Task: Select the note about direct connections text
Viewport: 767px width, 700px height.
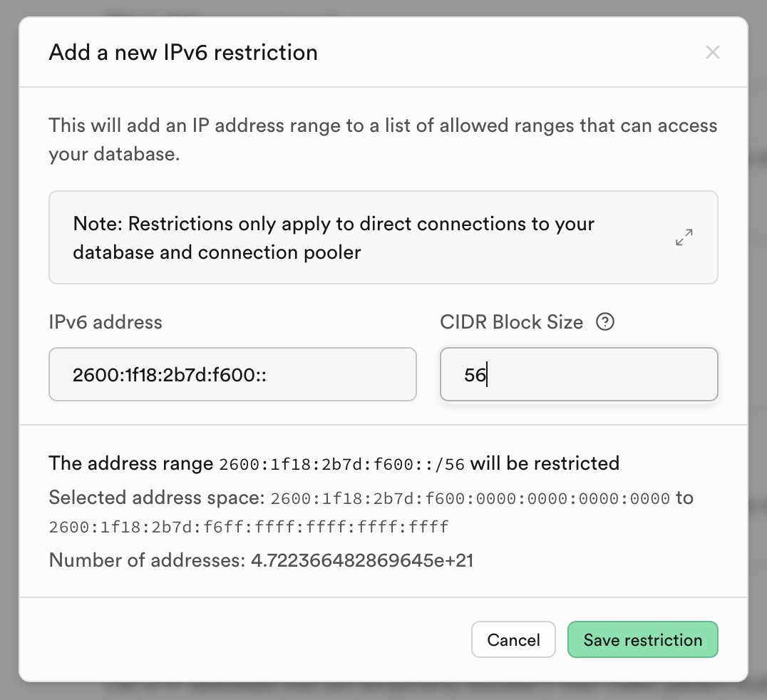Action: pos(334,238)
